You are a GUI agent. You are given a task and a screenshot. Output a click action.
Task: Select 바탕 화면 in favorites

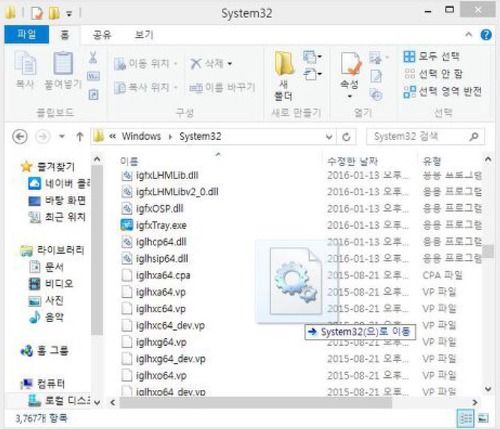click(57, 200)
